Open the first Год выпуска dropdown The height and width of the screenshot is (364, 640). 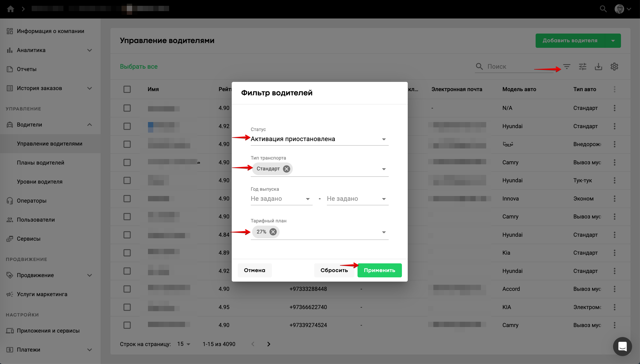click(x=281, y=199)
